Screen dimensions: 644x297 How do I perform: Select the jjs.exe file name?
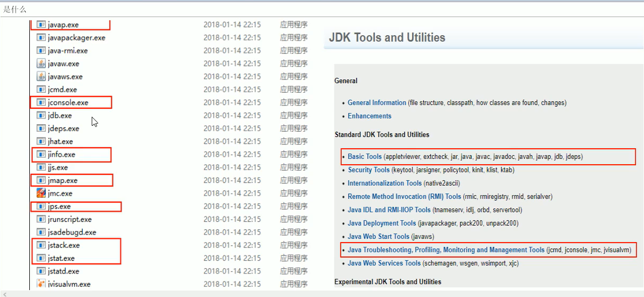[x=58, y=167]
